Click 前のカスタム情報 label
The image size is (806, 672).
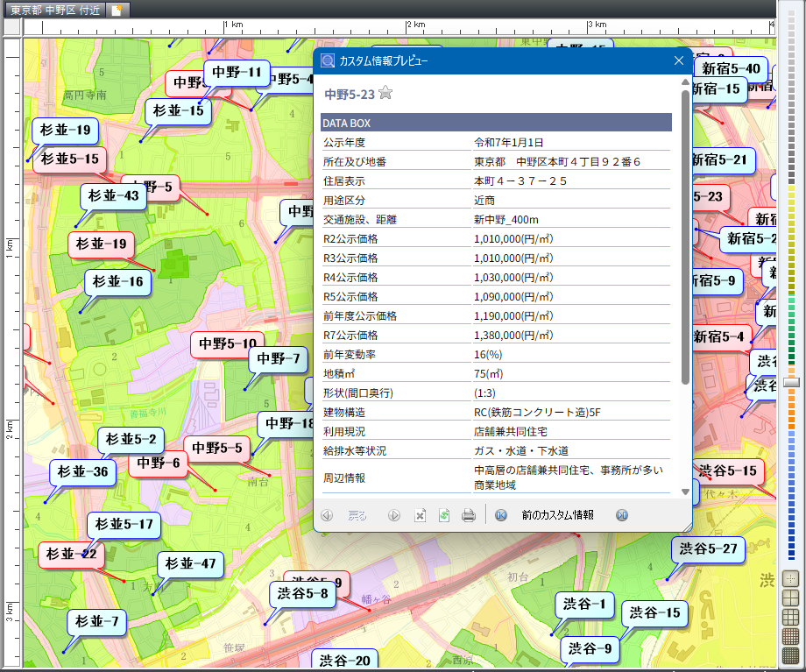coord(558,515)
